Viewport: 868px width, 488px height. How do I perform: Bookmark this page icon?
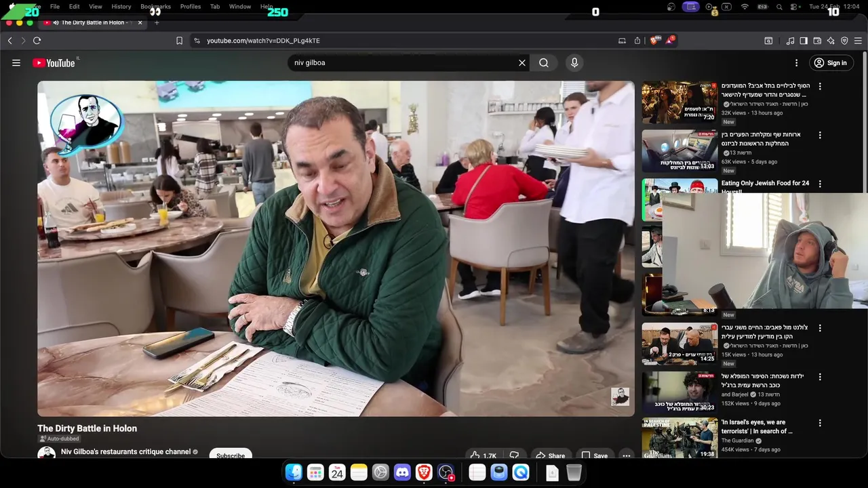pyautogui.click(x=179, y=41)
